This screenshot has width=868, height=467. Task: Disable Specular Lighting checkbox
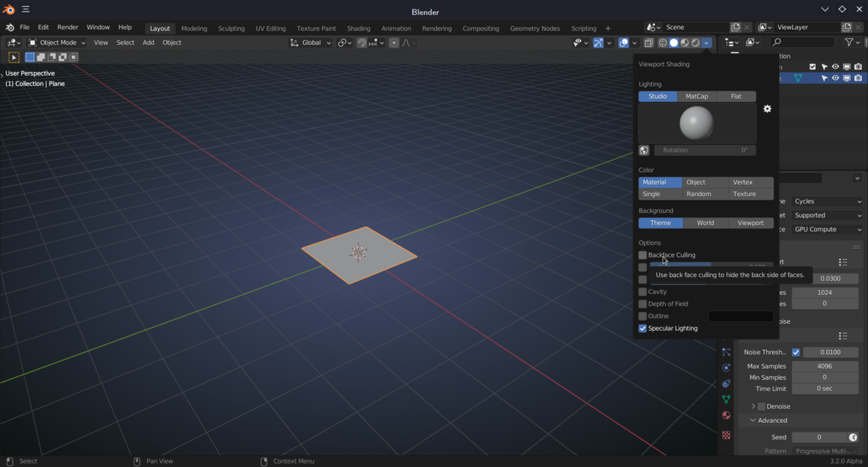coord(643,329)
